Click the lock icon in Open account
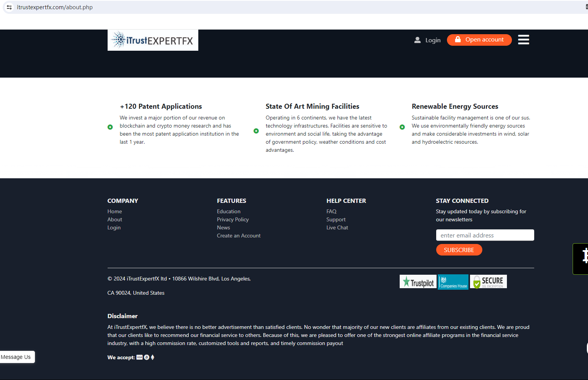588x380 pixels. pos(458,40)
